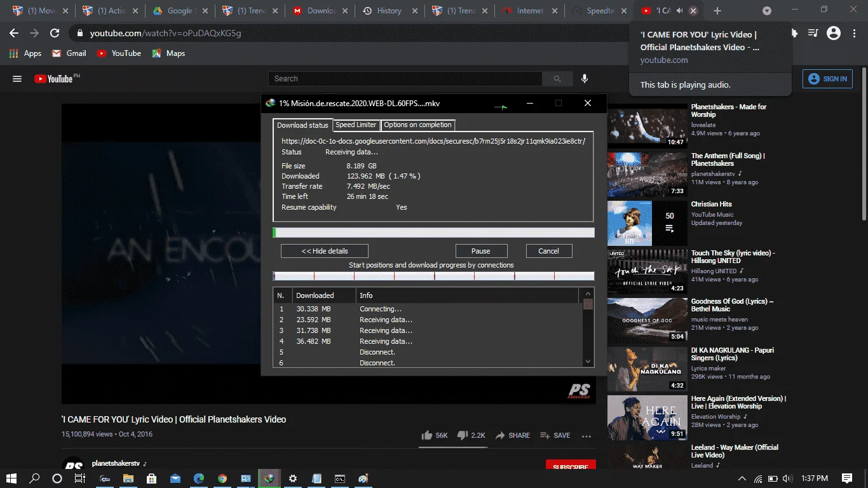868x488 pixels.
Task: Open Settings gear on the taskbar
Action: (293, 478)
